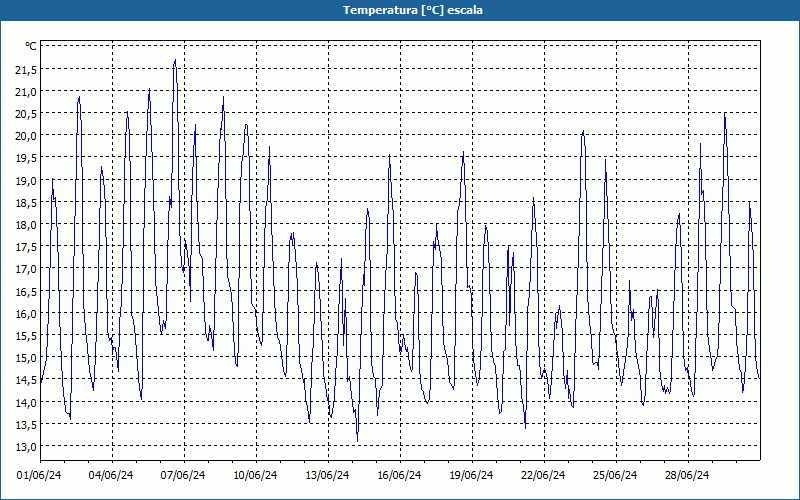This screenshot has width=800, height=500.
Task: Select the 19,5 axis value
Action: 26,158
